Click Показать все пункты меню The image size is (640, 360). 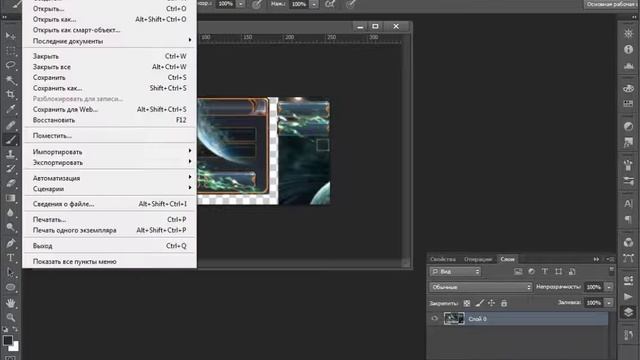109,262
